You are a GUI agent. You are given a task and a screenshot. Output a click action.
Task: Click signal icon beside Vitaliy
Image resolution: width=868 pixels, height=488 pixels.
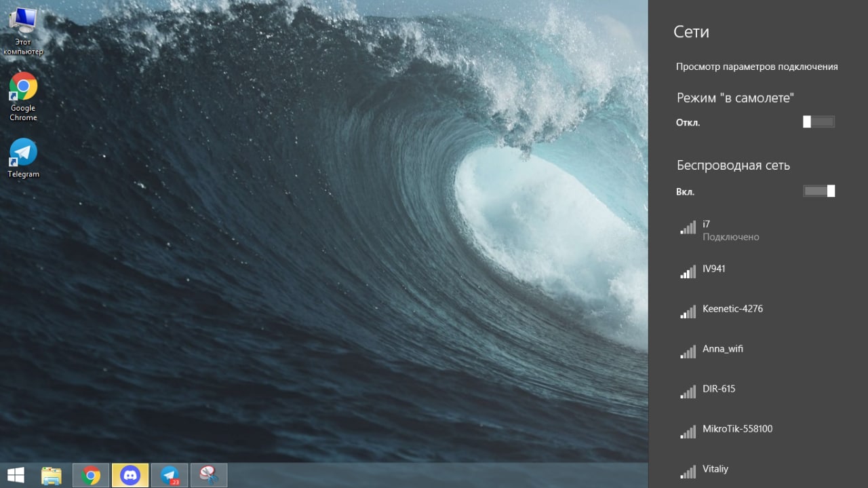tap(688, 472)
